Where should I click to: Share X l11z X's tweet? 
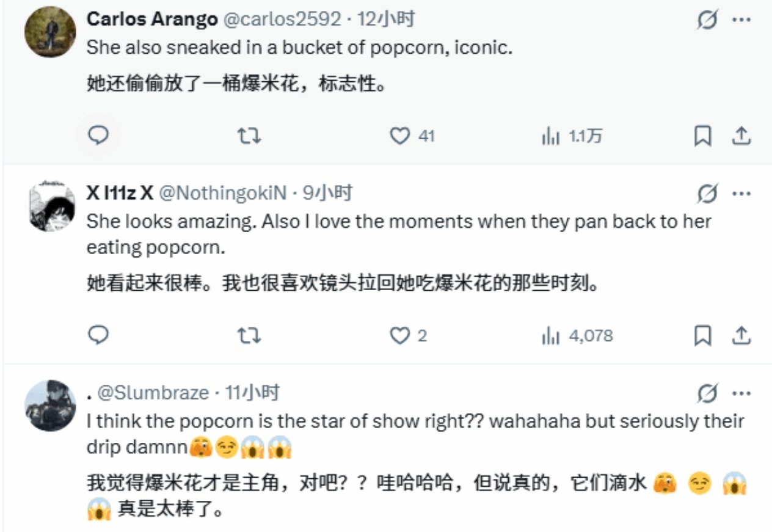(741, 335)
